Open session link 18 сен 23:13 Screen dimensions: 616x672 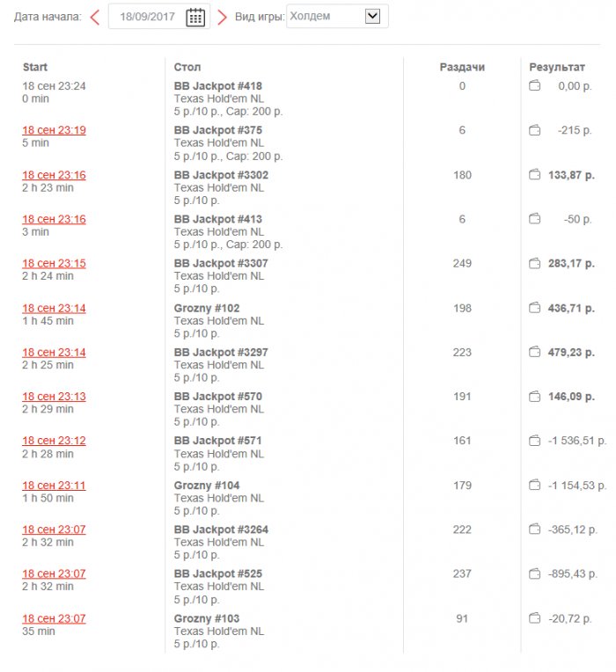tap(54, 397)
